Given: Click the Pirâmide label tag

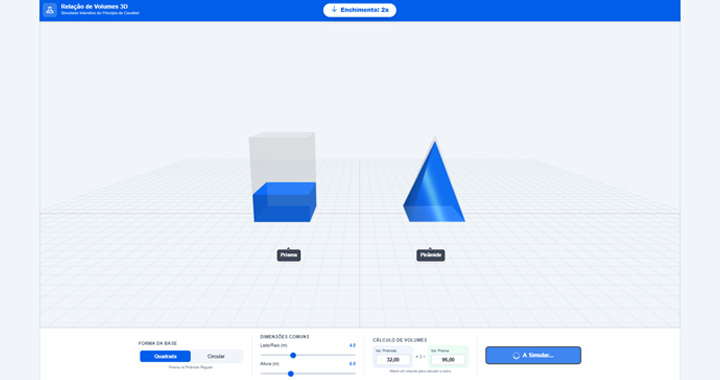Looking at the screenshot, I should click(x=431, y=255).
